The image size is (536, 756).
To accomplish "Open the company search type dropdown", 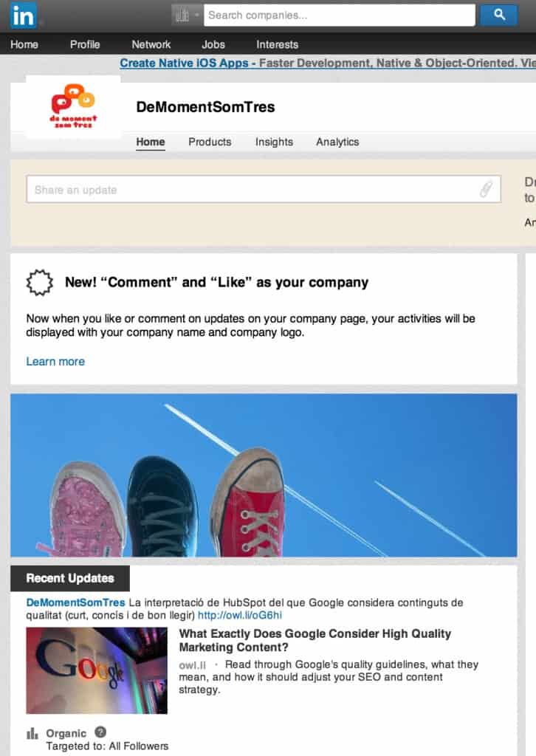I will 187,15.
